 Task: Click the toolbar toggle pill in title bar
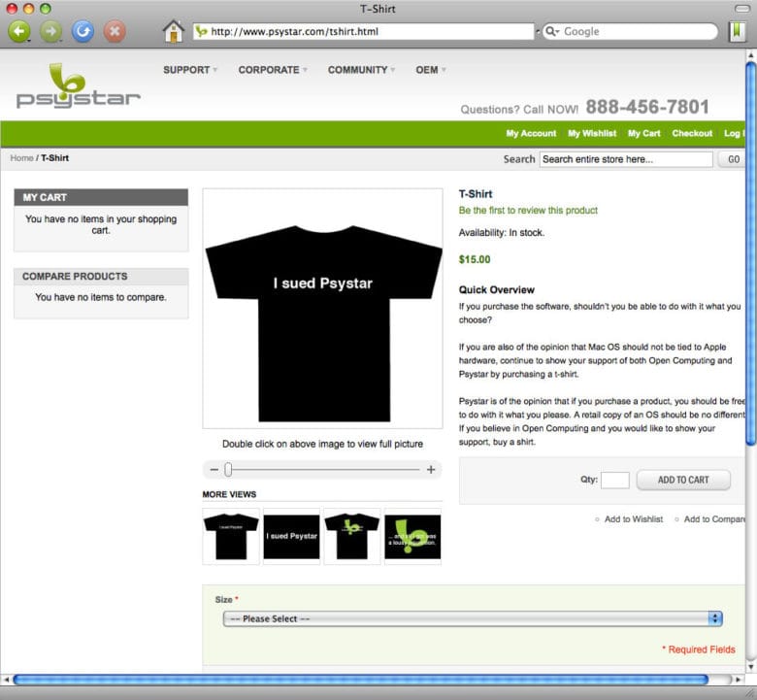[742, 9]
